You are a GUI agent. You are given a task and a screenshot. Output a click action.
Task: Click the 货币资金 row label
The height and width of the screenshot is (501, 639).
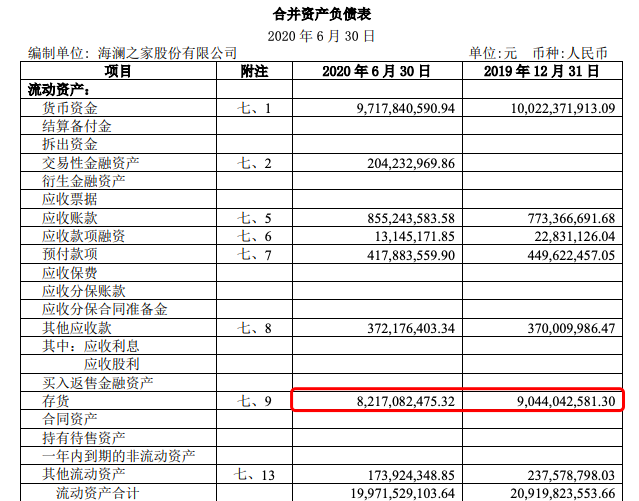click(70, 108)
